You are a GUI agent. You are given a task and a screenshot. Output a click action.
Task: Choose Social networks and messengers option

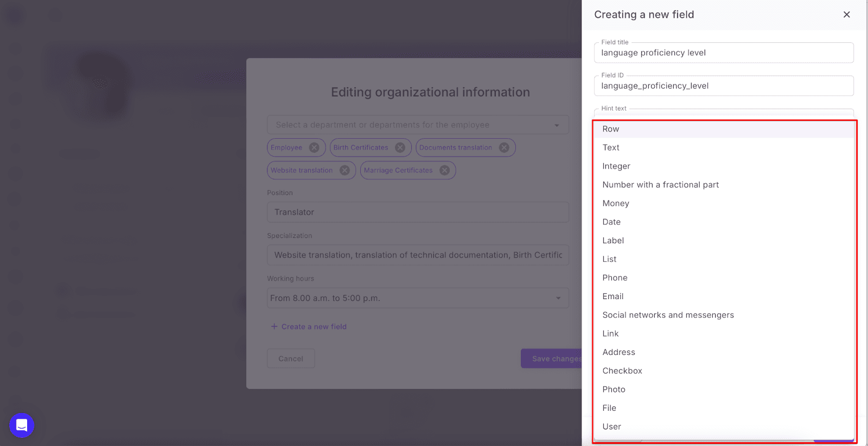667,315
